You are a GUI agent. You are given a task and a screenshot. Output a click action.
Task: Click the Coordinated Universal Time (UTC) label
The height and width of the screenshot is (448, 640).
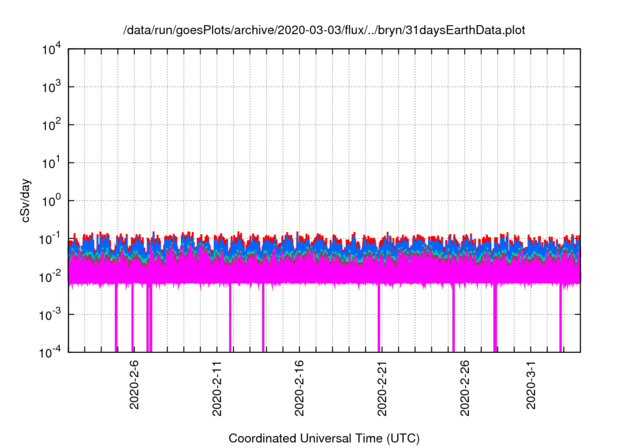coord(324,438)
